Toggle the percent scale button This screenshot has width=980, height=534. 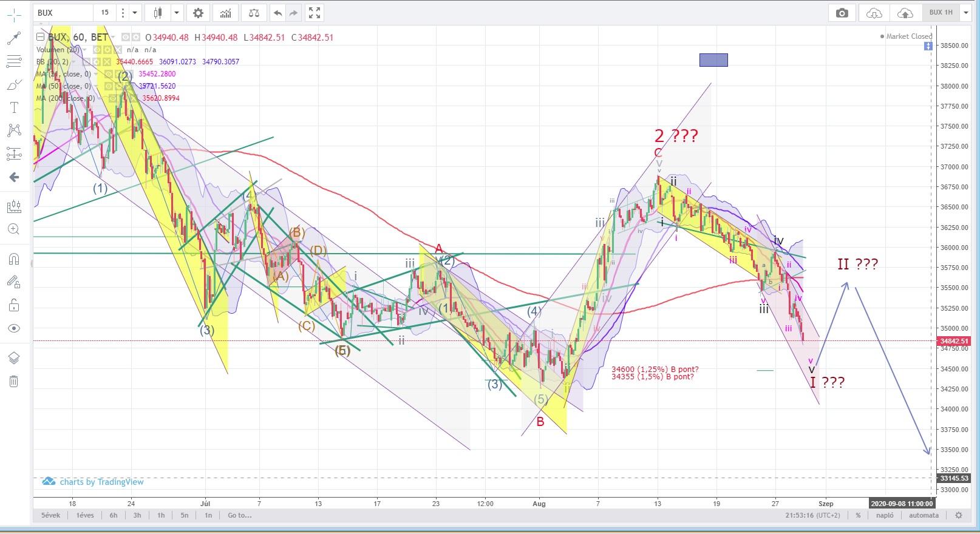tap(858, 515)
